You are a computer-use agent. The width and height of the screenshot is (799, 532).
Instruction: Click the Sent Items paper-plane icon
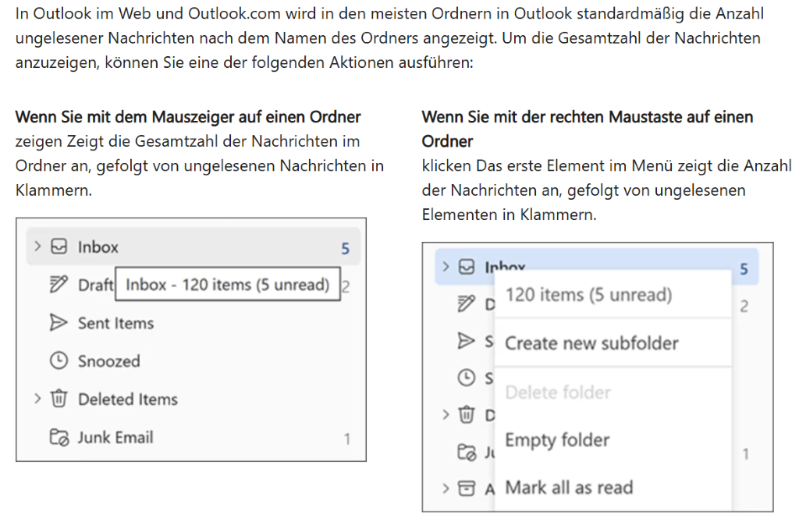click(x=58, y=323)
